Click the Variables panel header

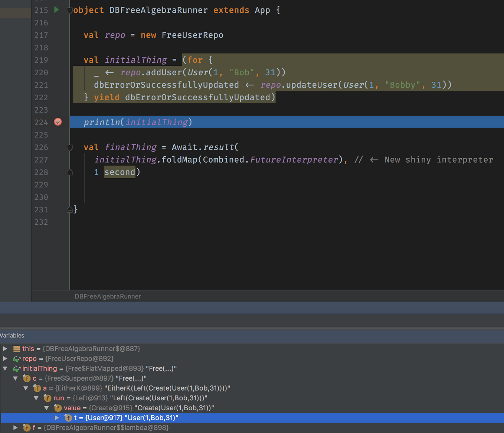click(12, 335)
